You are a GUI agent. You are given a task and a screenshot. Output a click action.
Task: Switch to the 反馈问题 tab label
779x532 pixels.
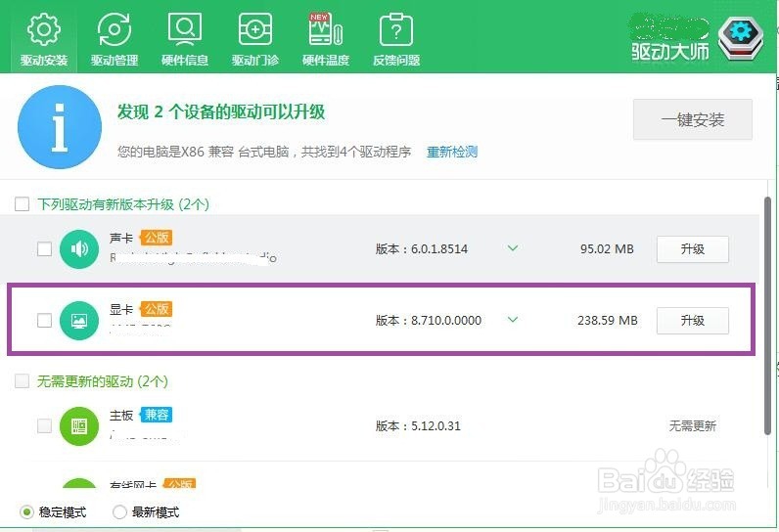point(396,61)
